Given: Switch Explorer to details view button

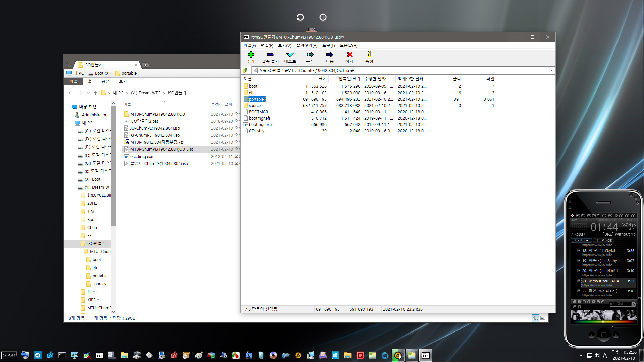Looking at the screenshot, I should pyautogui.click(x=535, y=318).
